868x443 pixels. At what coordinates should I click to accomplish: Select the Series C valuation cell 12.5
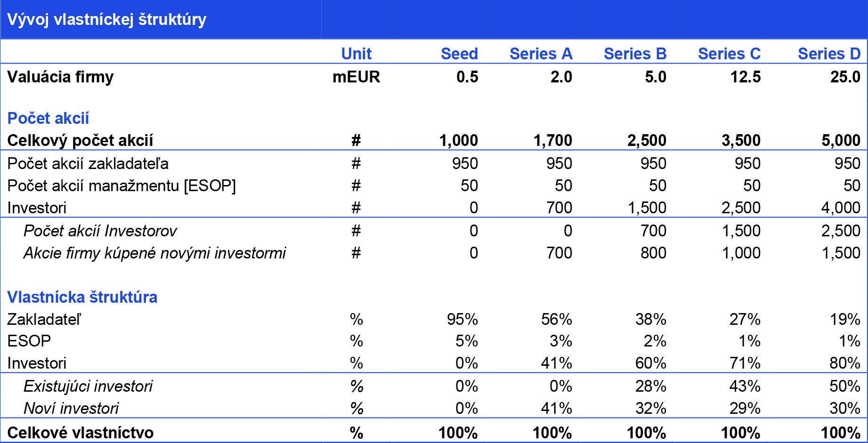pyautogui.click(x=745, y=77)
